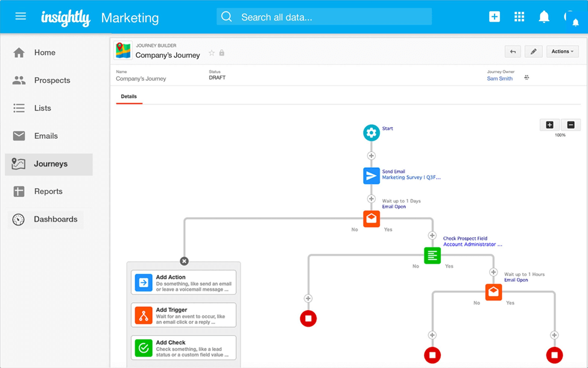Select the Send Email node icon

[x=371, y=176]
